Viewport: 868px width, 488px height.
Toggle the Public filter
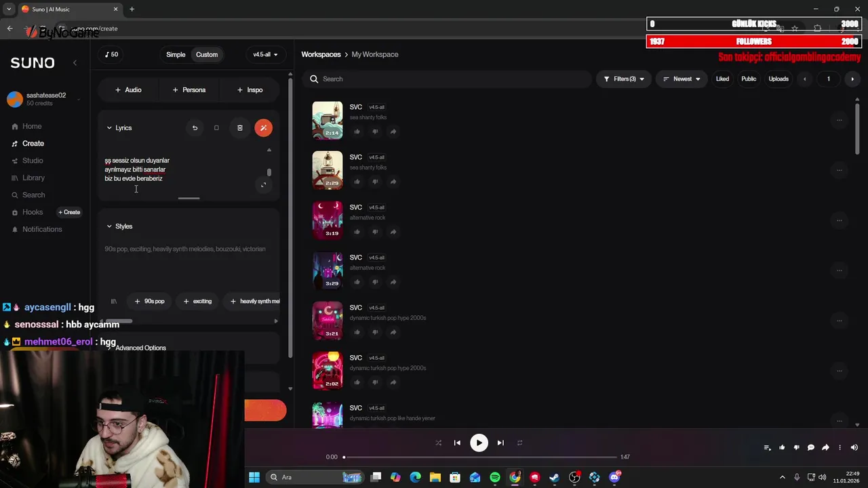tap(749, 79)
